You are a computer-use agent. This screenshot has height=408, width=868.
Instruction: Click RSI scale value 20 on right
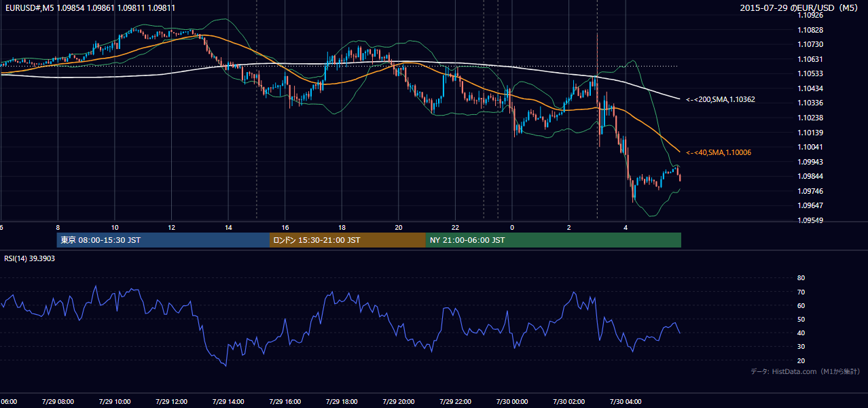click(801, 360)
